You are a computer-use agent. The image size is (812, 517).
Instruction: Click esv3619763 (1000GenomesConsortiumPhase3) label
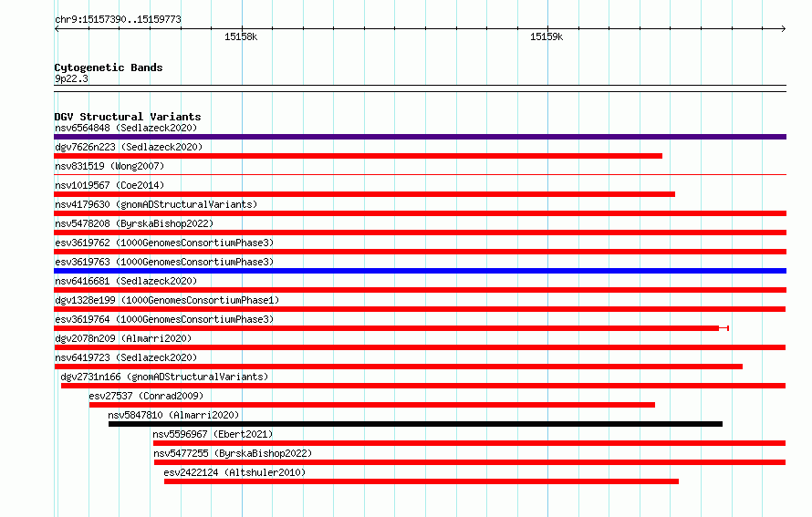click(x=164, y=262)
